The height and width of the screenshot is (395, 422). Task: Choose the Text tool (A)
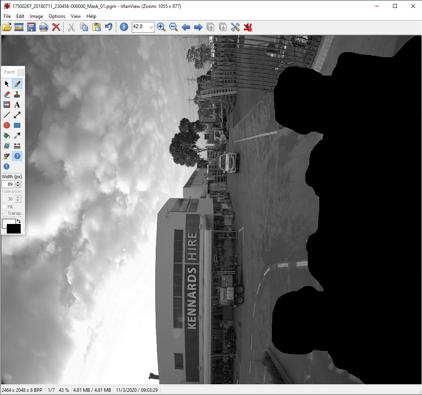pyautogui.click(x=17, y=105)
